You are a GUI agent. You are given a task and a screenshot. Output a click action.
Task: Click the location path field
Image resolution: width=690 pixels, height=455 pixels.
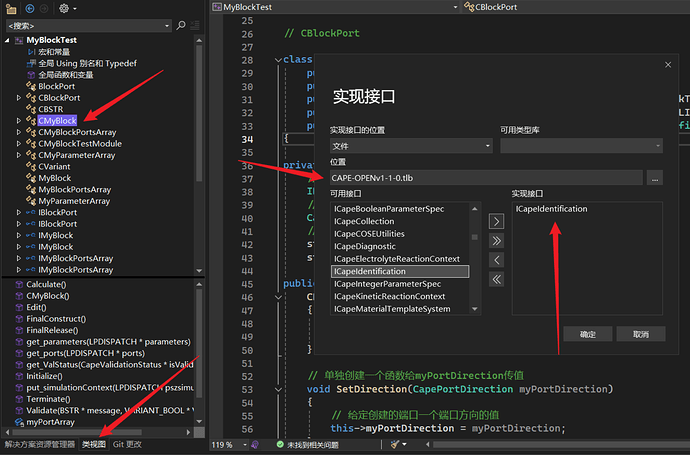486,178
